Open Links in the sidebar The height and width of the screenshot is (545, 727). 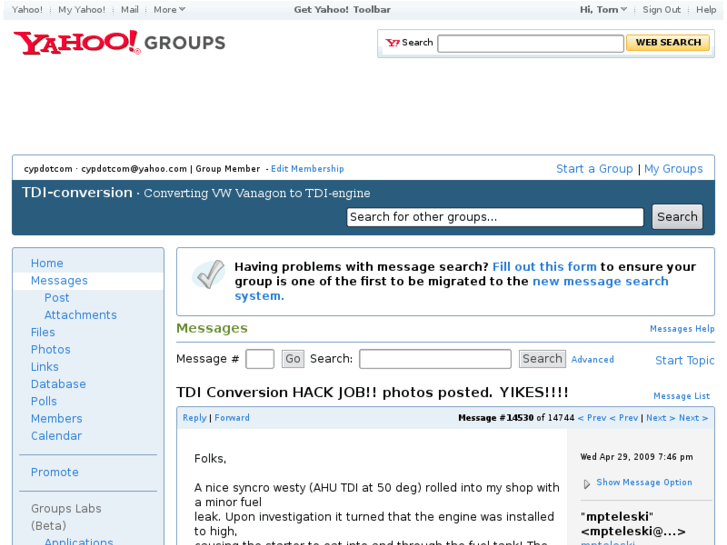pos(45,367)
